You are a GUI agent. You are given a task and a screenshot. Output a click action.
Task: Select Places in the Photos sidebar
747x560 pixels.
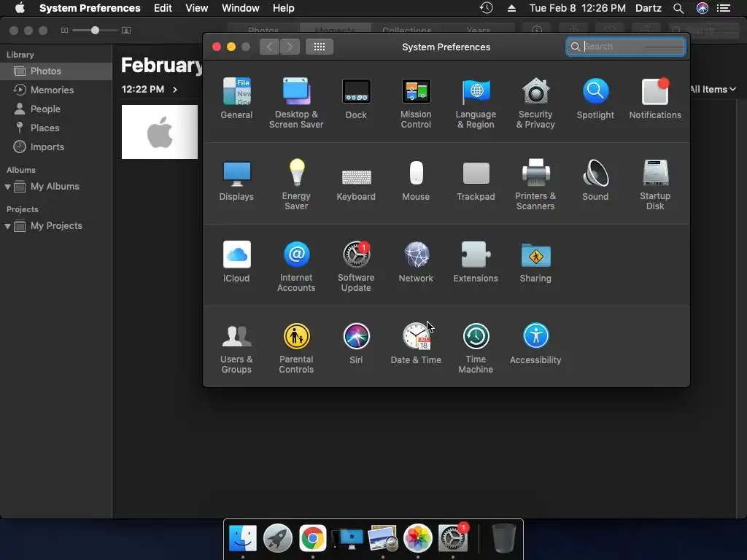(55, 128)
